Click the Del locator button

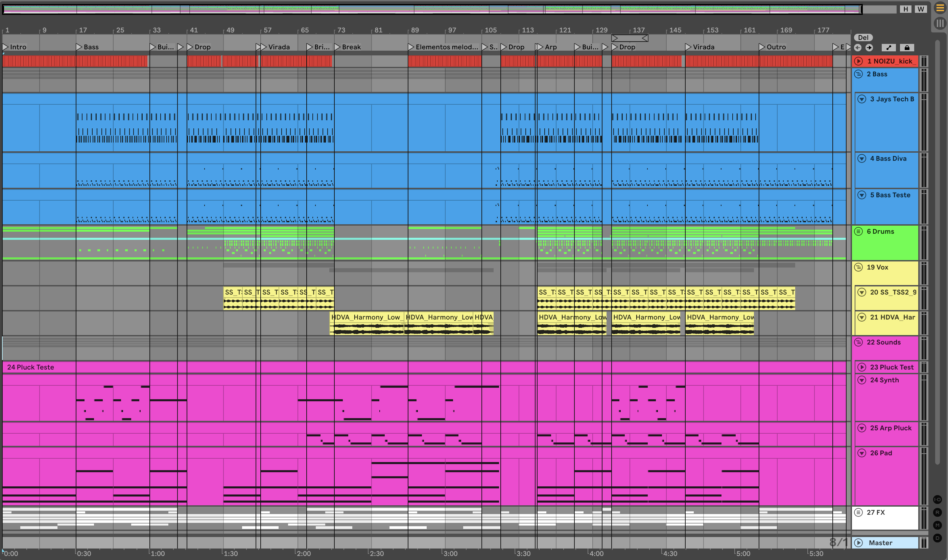click(x=863, y=37)
